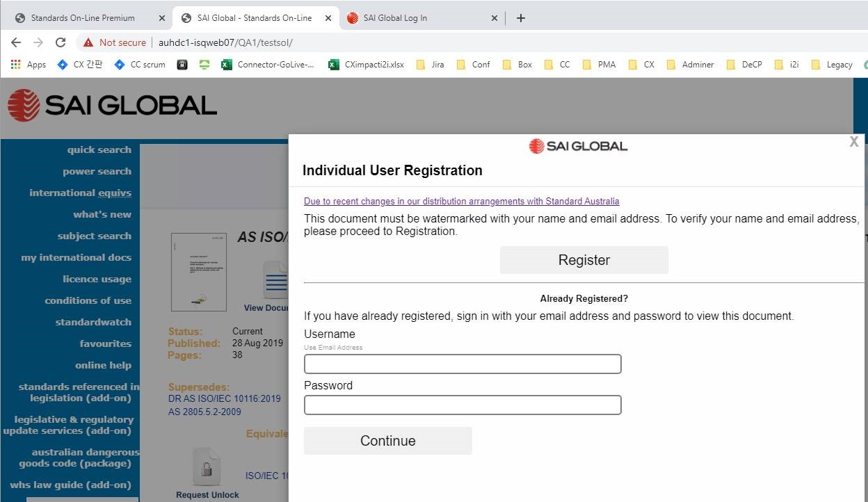
Task: Open conditions of use
Action: point(88,301)
